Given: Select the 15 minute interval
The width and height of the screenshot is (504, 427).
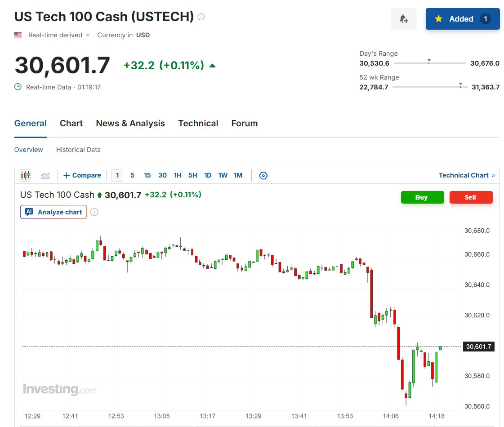Looking at the screenshot, I should (x=147, y=175).
